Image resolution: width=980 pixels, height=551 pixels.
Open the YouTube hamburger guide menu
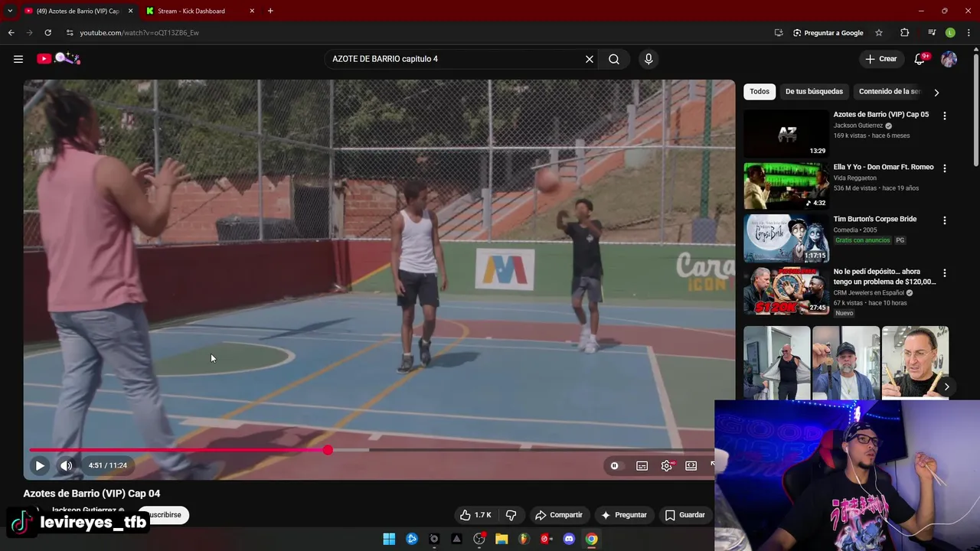(x=18, y=59)
